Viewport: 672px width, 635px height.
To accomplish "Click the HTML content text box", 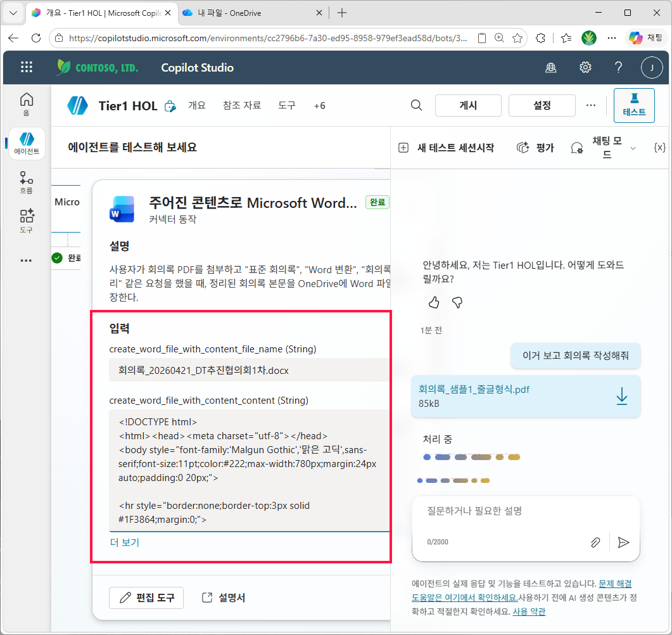I will click(249, 470).
